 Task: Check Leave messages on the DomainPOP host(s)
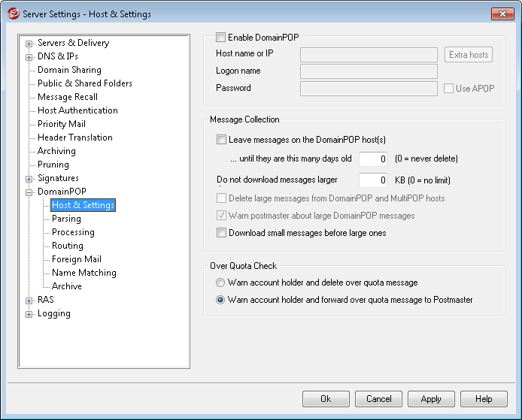[x=221, y=139]
